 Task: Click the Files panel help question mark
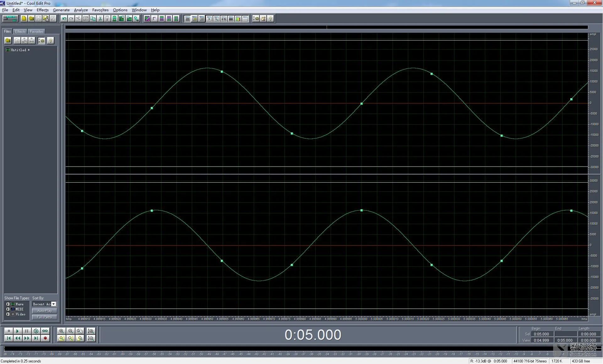pos(51,40)
